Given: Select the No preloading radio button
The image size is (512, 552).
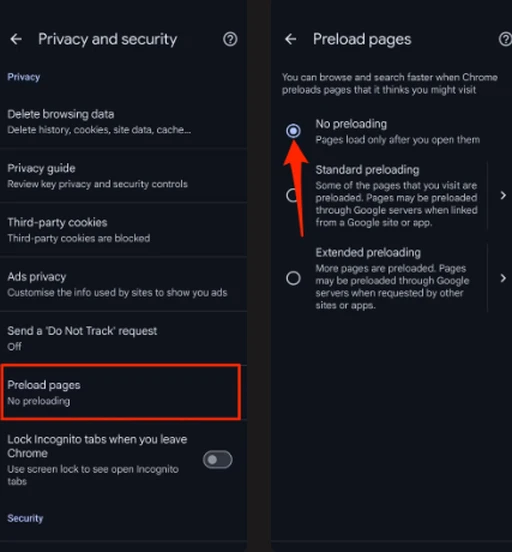Looking at the screenshot, I should click(x=293, y=131).
